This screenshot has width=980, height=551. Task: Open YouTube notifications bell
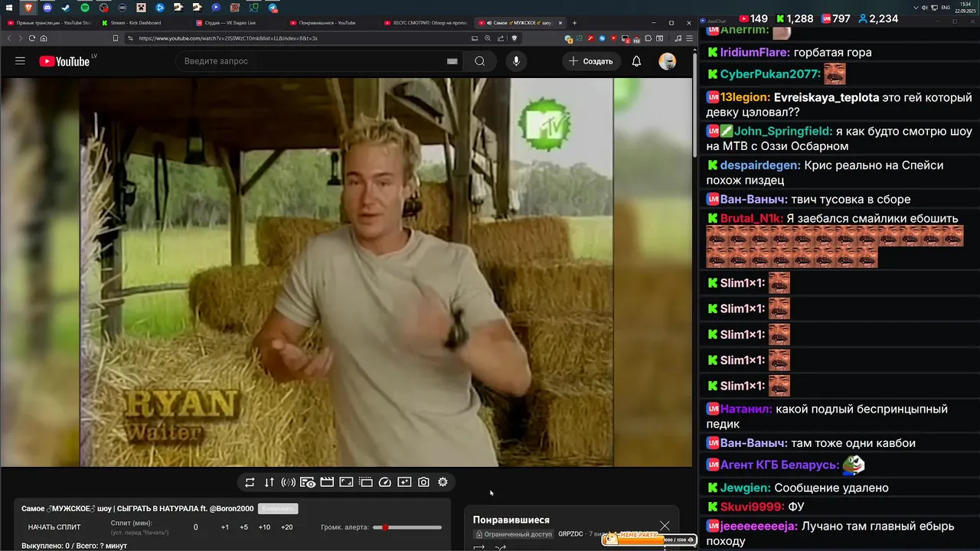636,61
